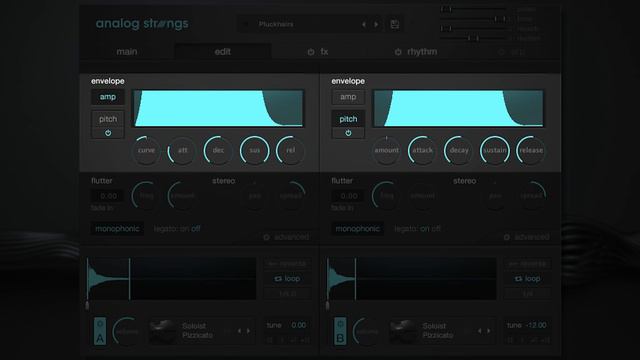Click the right pitch envelope shape display
This screenshot has height=360, width=640.
458,109
